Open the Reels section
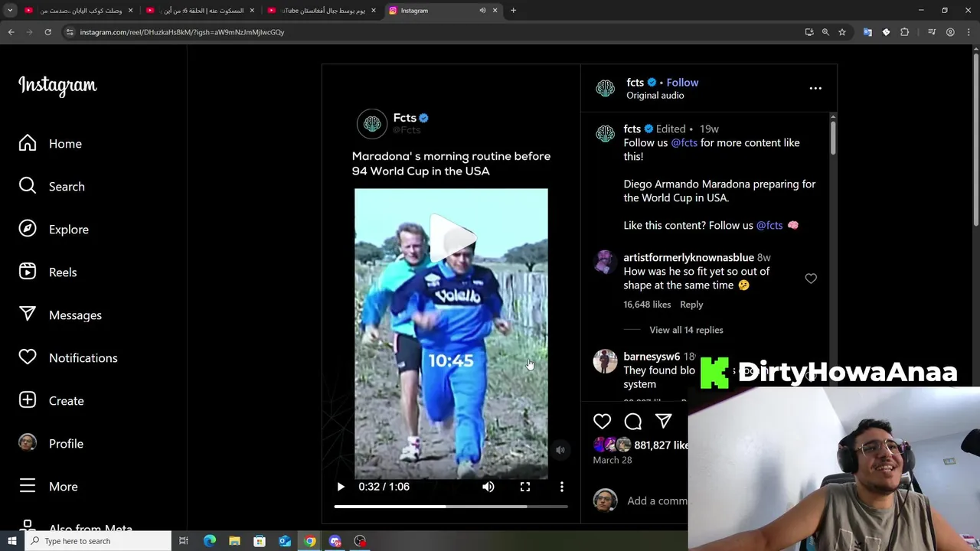The width and height of the screenshot is (980, 551). tap(47, 272)
